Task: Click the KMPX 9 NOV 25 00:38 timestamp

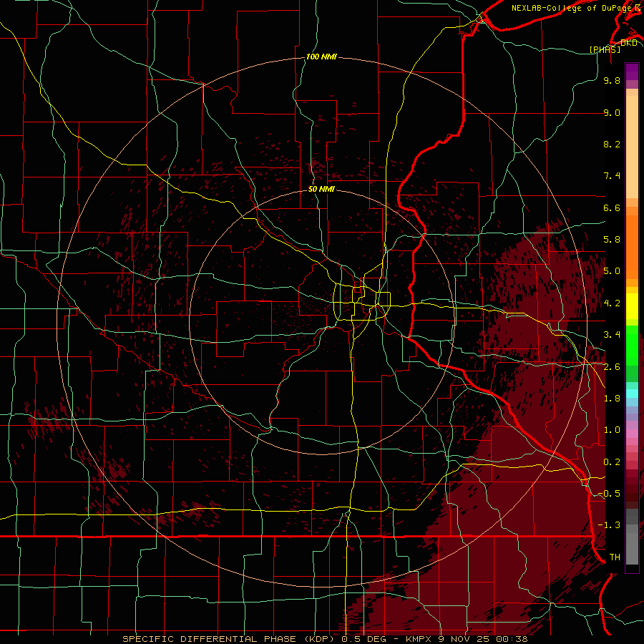Action: (467, 639)
